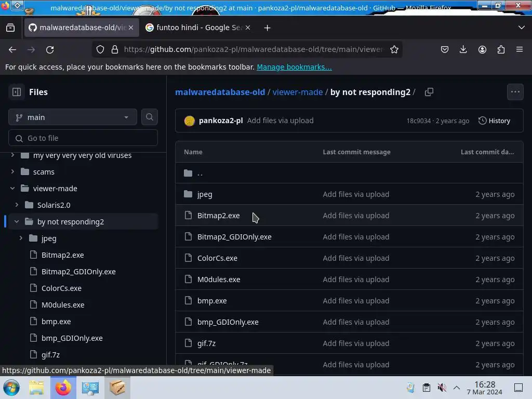Open bmp.exe in the file tree
The image size is (532, 399).
tap(56, 321)
